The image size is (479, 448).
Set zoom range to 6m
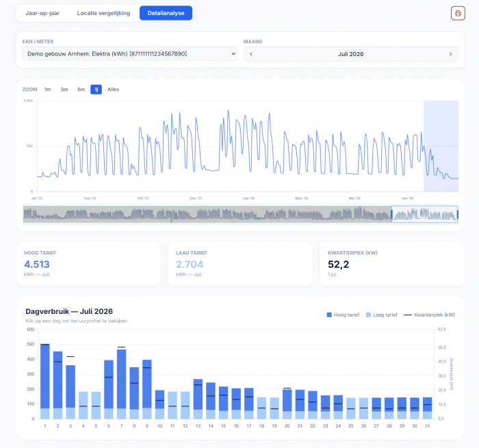click(81, 90)
